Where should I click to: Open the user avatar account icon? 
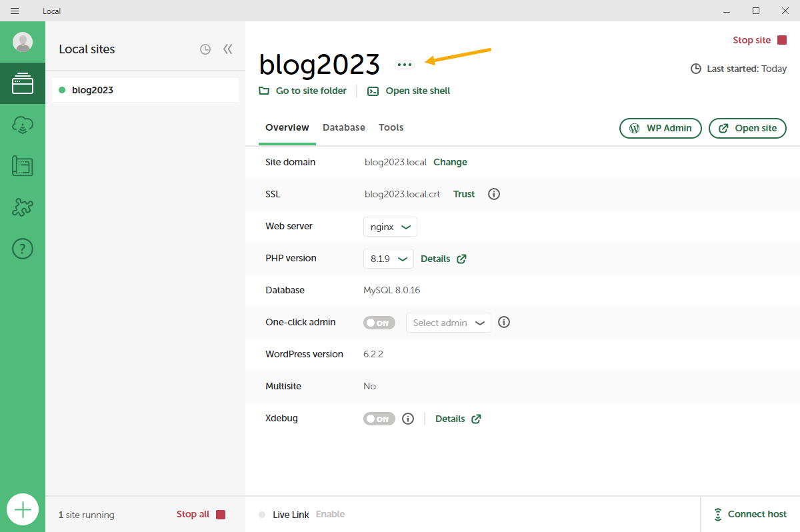click(x=23, y=42)
